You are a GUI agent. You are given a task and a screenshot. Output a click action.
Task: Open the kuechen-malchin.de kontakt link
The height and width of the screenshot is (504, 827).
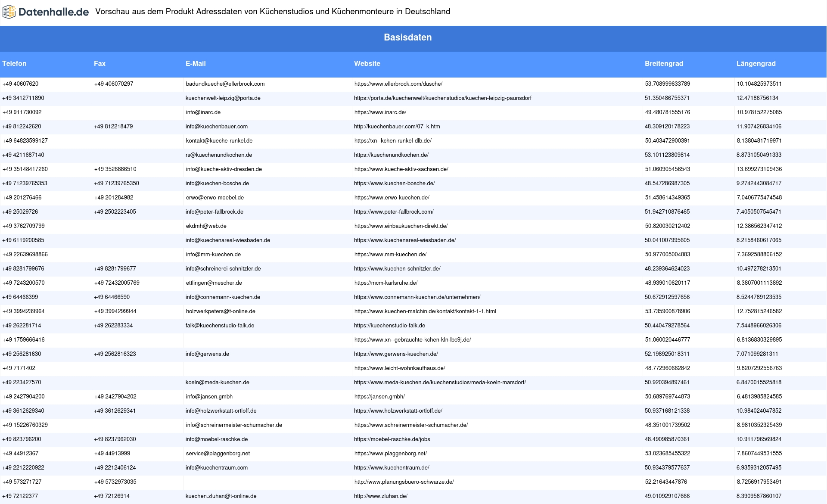pos(425,311)
